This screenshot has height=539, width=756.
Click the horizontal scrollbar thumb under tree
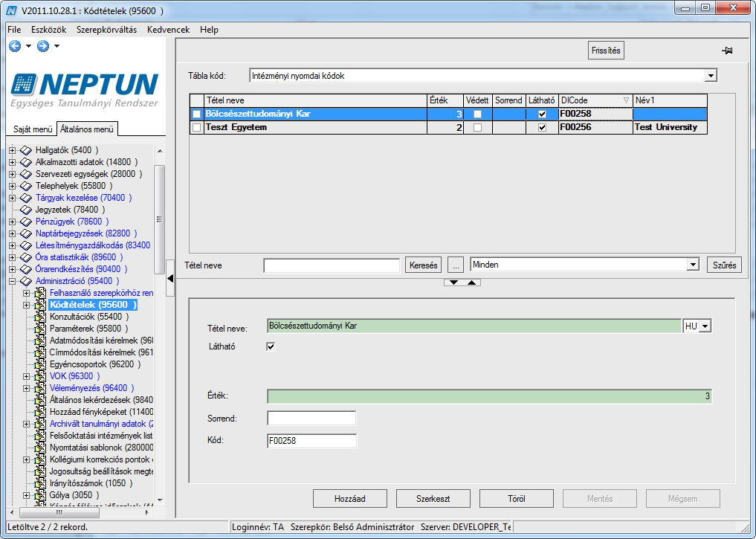click(59, 512)
